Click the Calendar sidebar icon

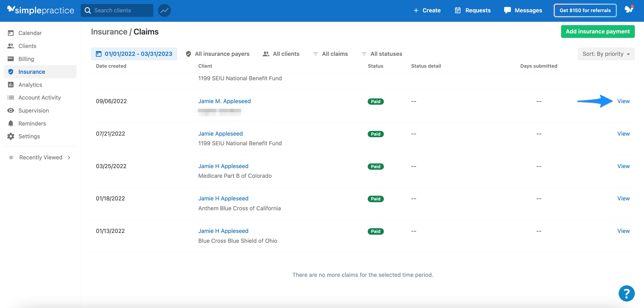(11, 33)
